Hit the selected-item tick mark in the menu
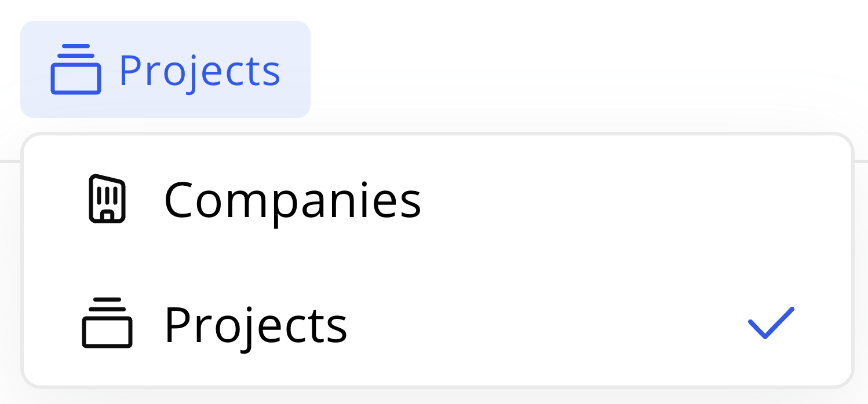Screen dimensions: 868x404 pos(771,323)
